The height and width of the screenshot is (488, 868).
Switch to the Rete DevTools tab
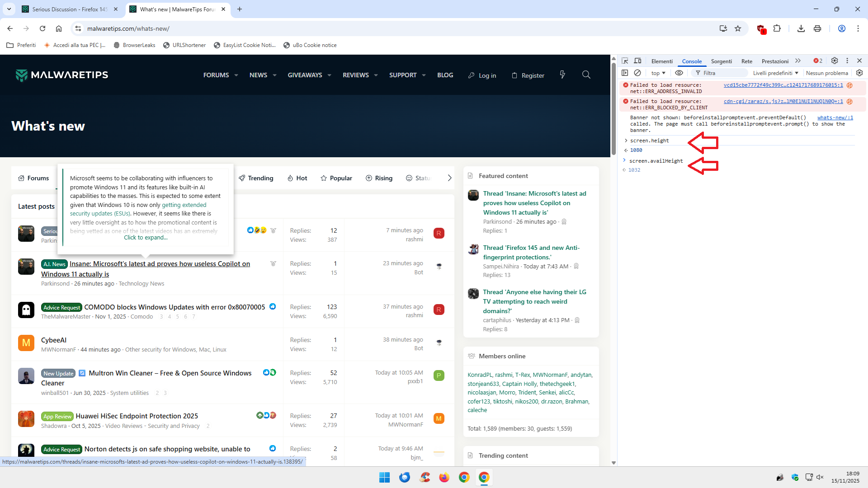(x=747, y=61)
